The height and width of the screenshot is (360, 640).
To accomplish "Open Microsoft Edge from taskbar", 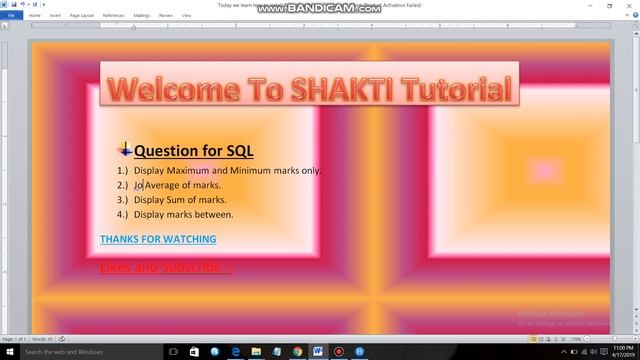I will point(236,352).
